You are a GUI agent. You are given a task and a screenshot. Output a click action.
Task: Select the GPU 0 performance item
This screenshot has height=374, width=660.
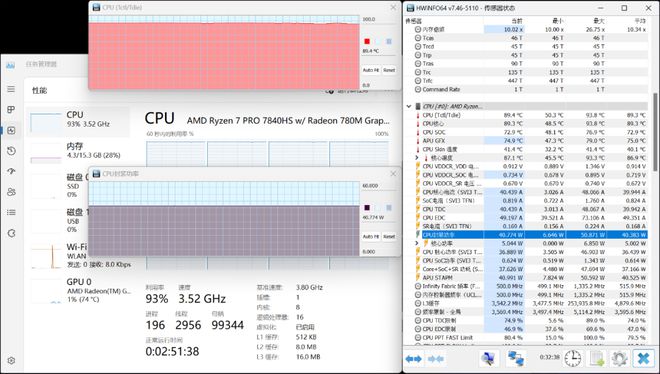(x=80, y=290)
